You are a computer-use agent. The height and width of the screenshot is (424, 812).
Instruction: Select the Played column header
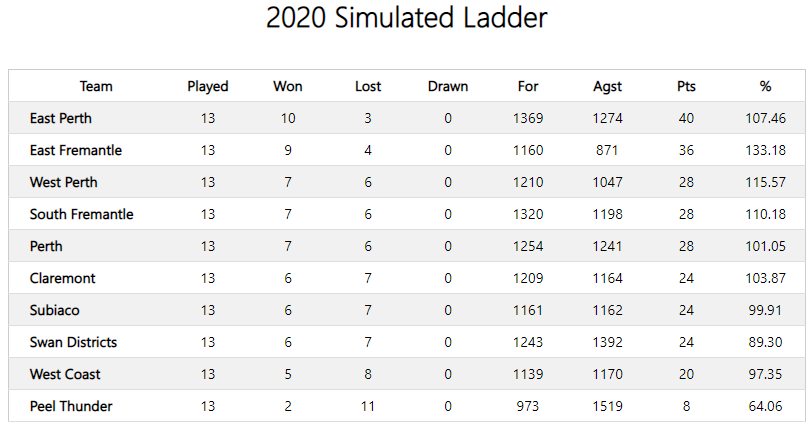pyautogui.click(x=208, y=86)
